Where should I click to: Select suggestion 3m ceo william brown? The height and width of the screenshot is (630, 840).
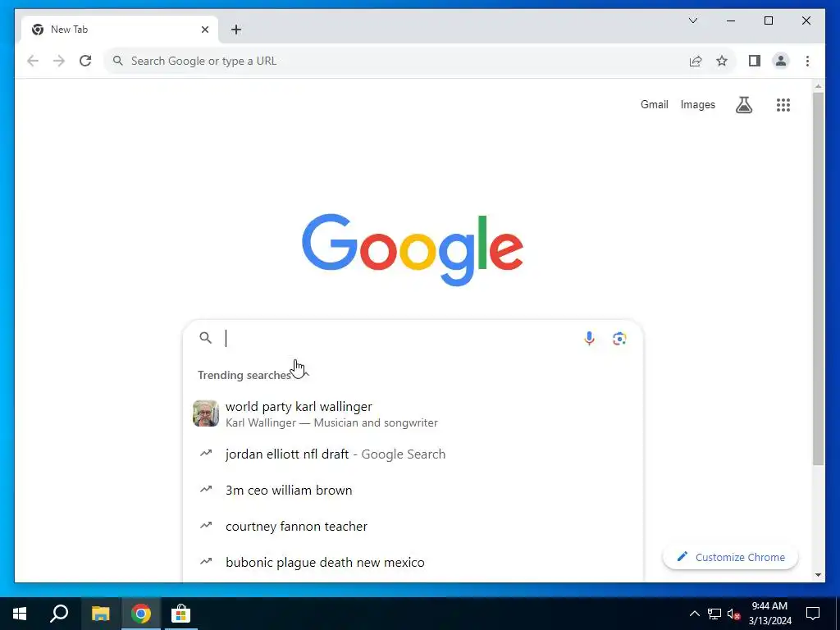(413, 491)
